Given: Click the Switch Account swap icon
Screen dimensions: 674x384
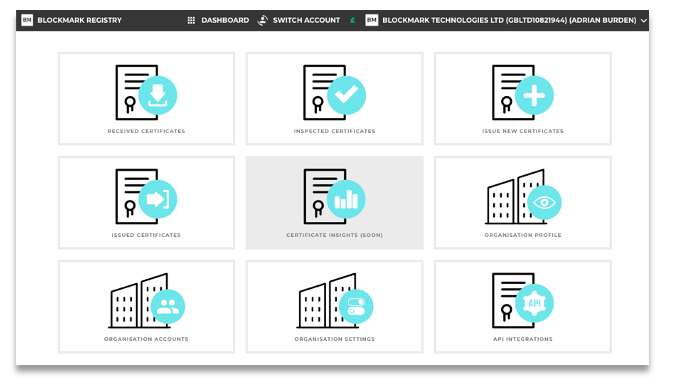Looking at the screenshot, I should (x=262, y=20).
